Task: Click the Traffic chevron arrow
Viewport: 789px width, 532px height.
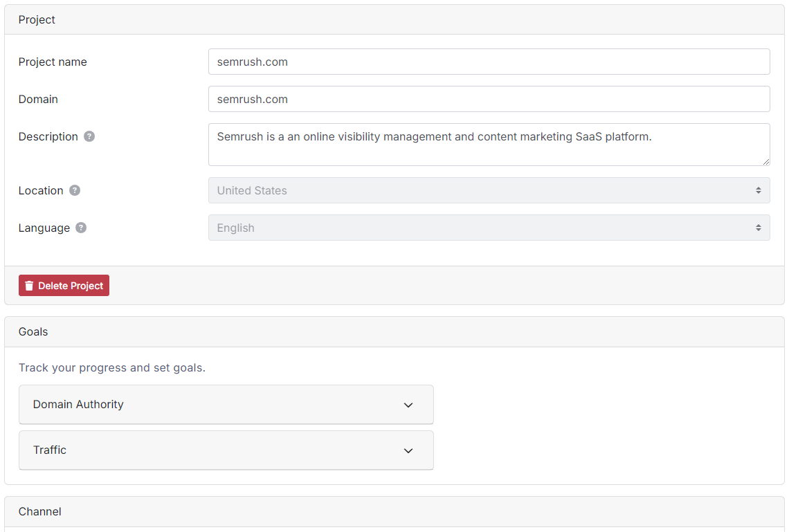Action: coord(408,450)
